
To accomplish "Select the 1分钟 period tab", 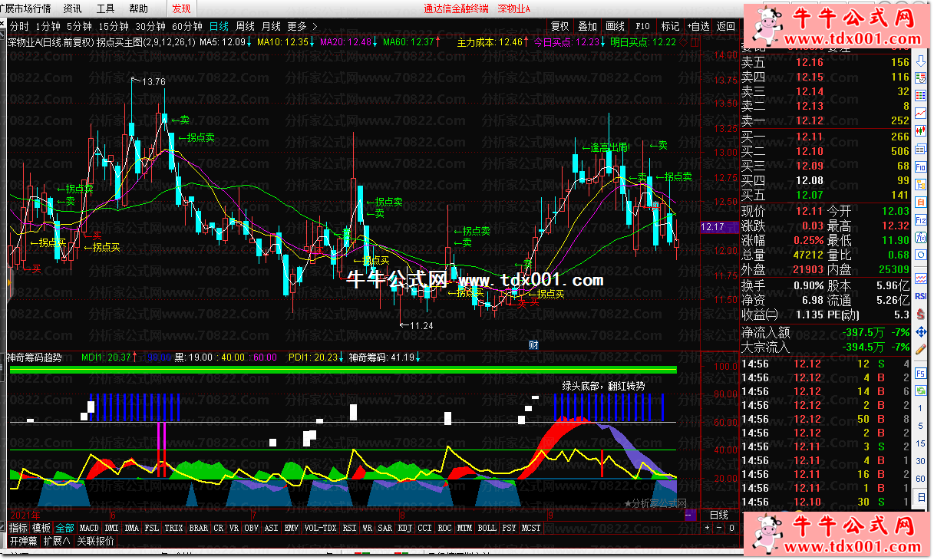I will [x=48, y=26].
